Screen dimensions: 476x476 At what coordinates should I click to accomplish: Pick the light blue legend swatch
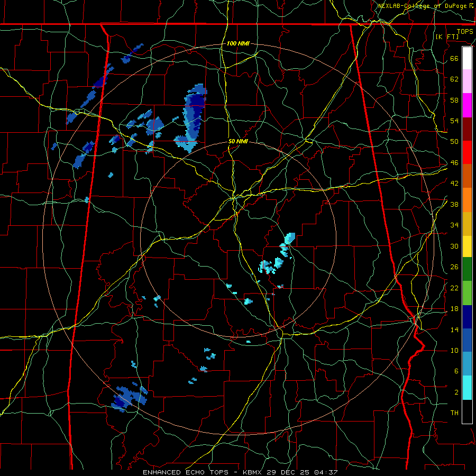coord(467,364)
